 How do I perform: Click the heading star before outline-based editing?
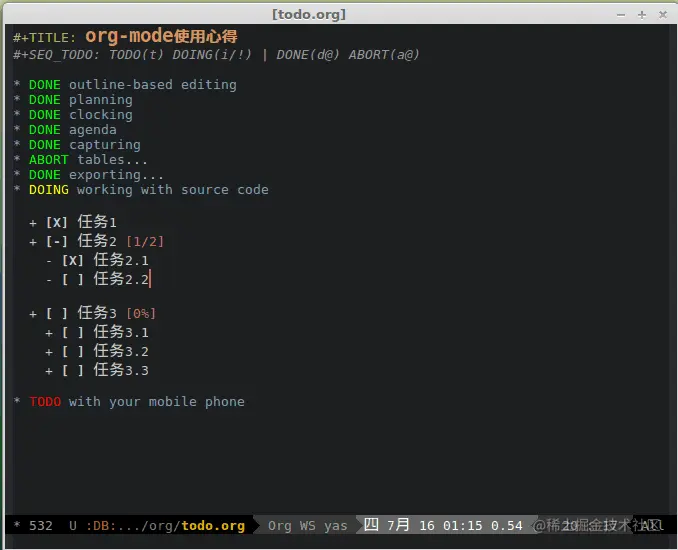(x=17, y=83)
